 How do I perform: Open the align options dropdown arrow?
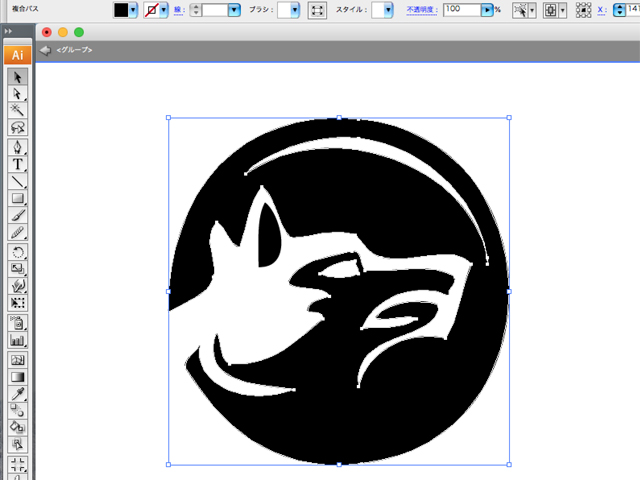(562, 10)
